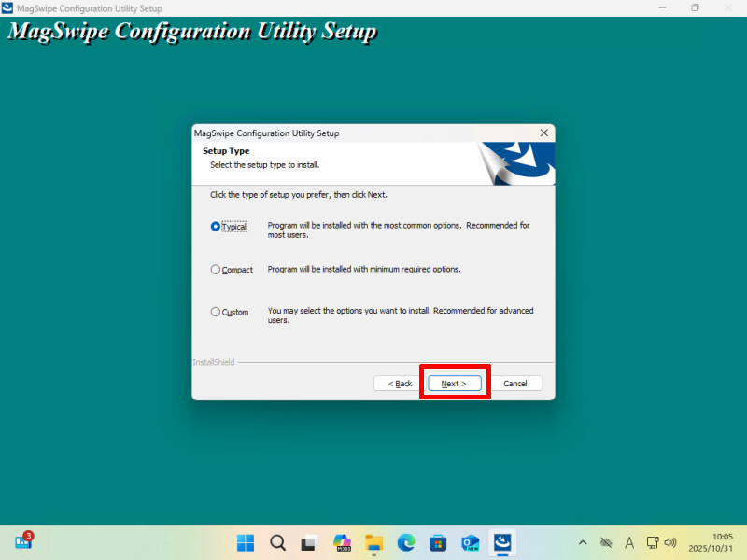Viewport: 747px width, 560px height.
Task: Launch Microsoft Edge from taskbar
Action: (406, 542)
